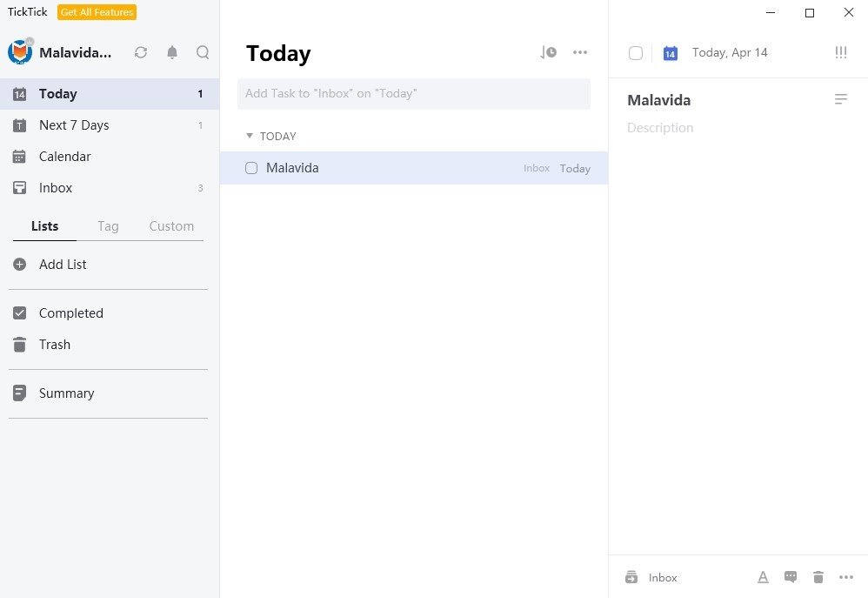Focus the Add Task input field
Image resolution: width=868 pixels, height=598 pixels.
tap(413, 93)
